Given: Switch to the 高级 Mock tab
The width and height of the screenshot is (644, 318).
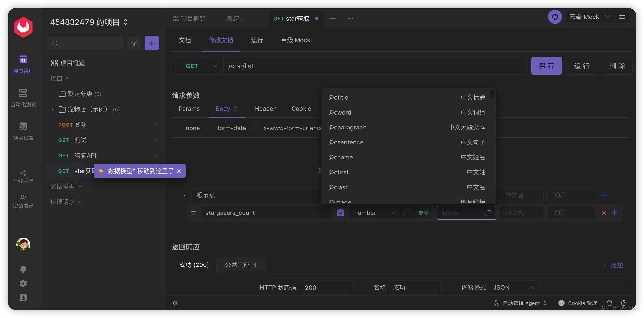Looking at the screenshot, I should 295,40.
